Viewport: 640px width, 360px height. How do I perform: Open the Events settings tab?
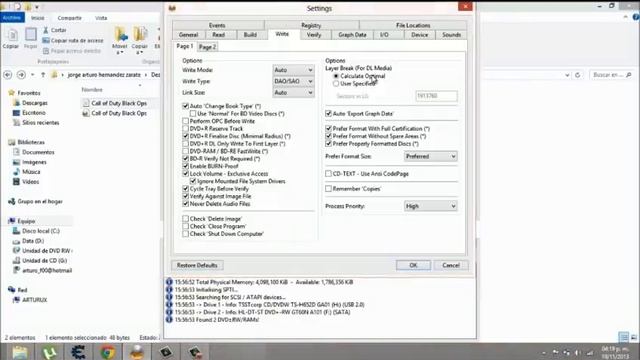click(x=217, y=25)
